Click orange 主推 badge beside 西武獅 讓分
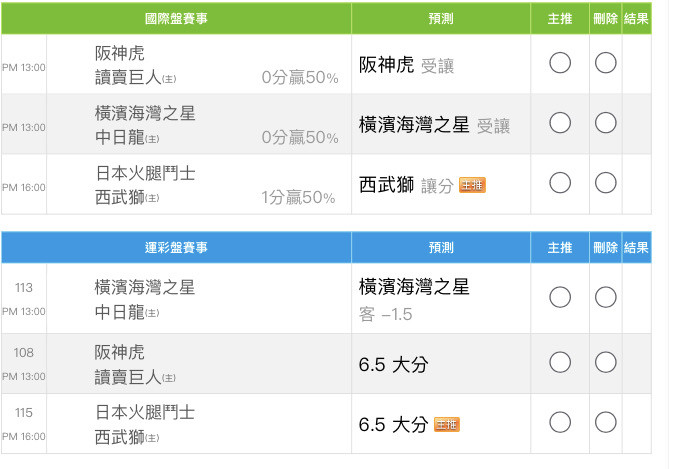The height and width of the screenshot is (469, 677). pyautogui.click(x=472, y=185)
